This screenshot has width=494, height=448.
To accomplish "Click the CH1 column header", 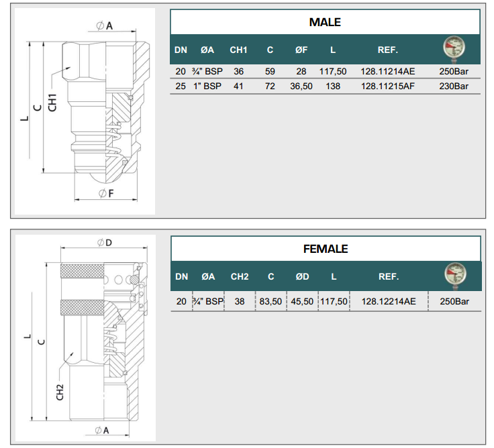I will coord(238,50).
